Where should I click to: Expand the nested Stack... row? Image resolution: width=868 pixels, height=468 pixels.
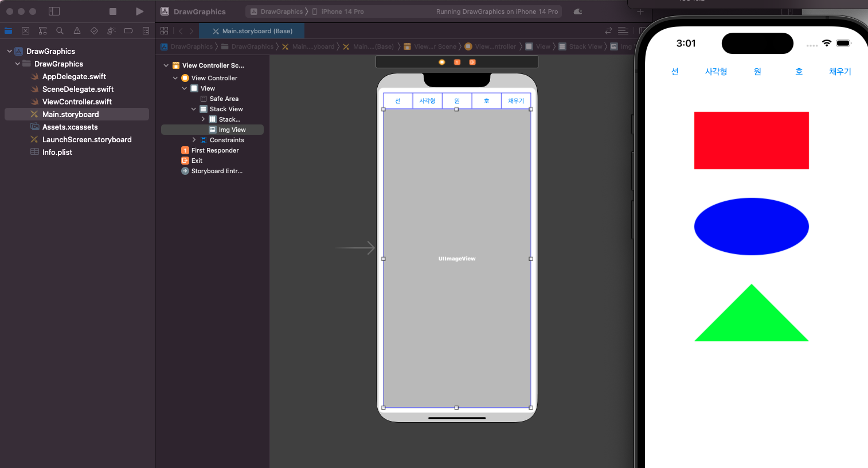[203, 119]
